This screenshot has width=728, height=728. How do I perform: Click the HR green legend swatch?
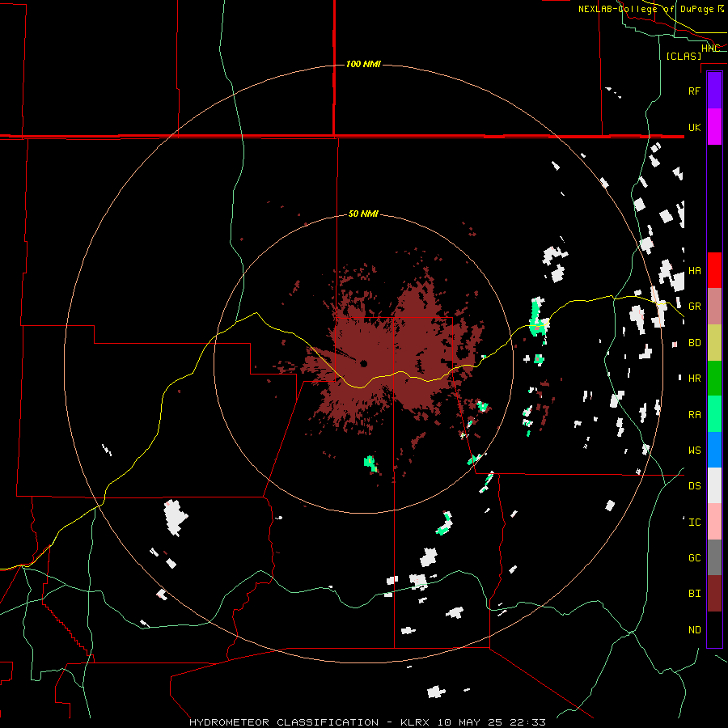point(714,378)
